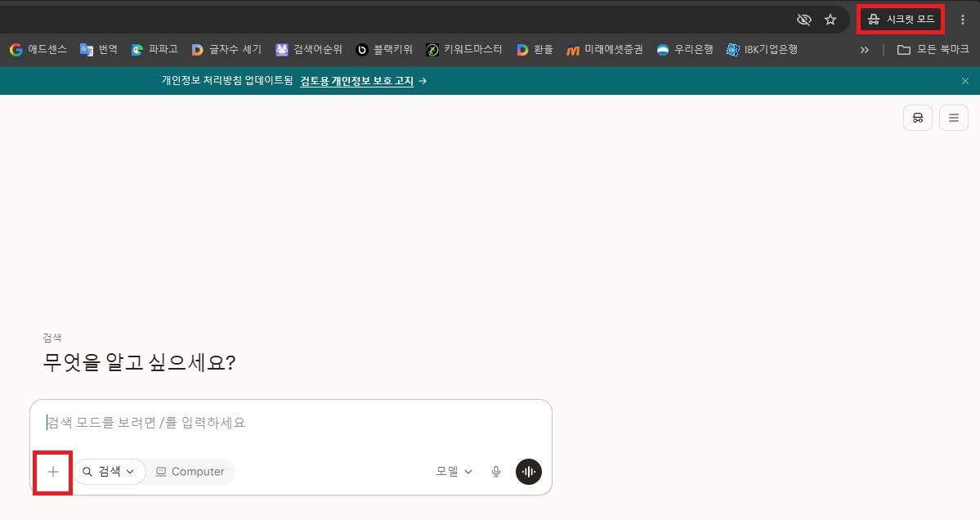Open 검색어순위 bookmark
This screenshot has width=980, height=520.
(x=309, y=49)
